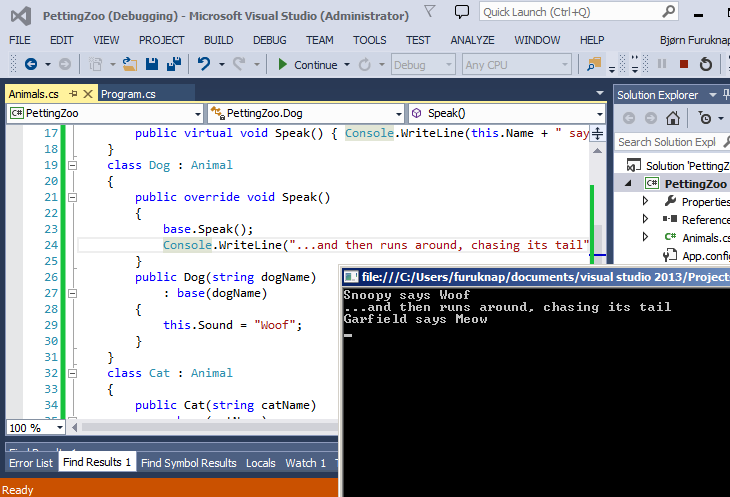This screenshot has width=730, height=497.
Task: Open the WINDOW menu
Action: pyautogui.click(x=537, y=40)
